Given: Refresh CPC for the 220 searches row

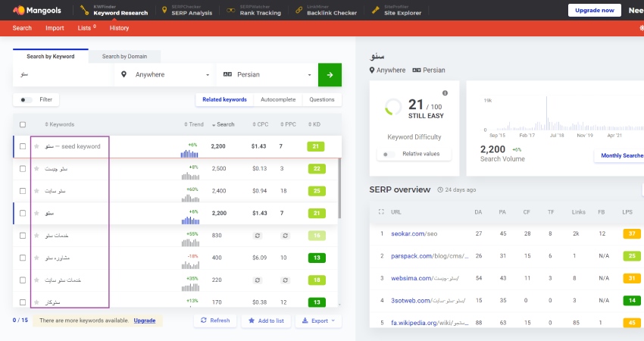Looking at the screenshot, I should pos(258,280).
